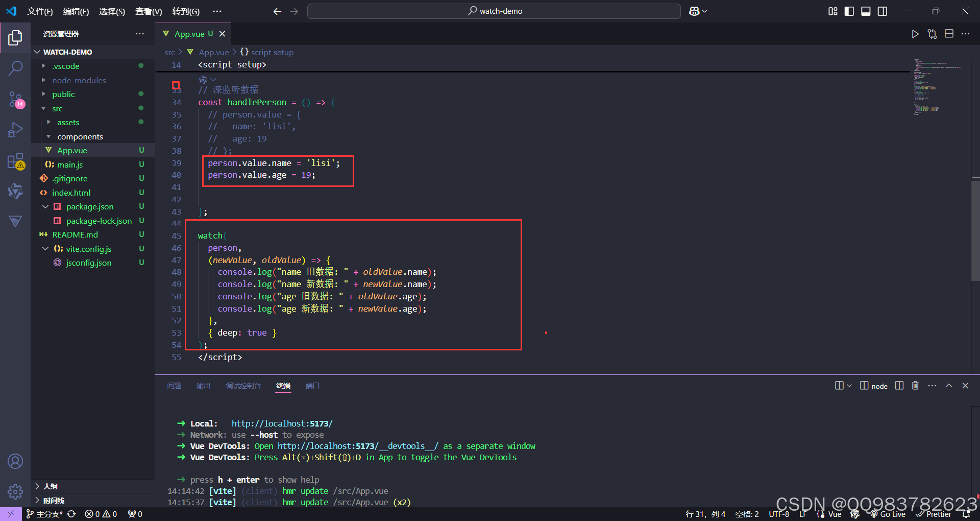
Task: Synchronize changes icon in status bar
Action: point(71,514)
